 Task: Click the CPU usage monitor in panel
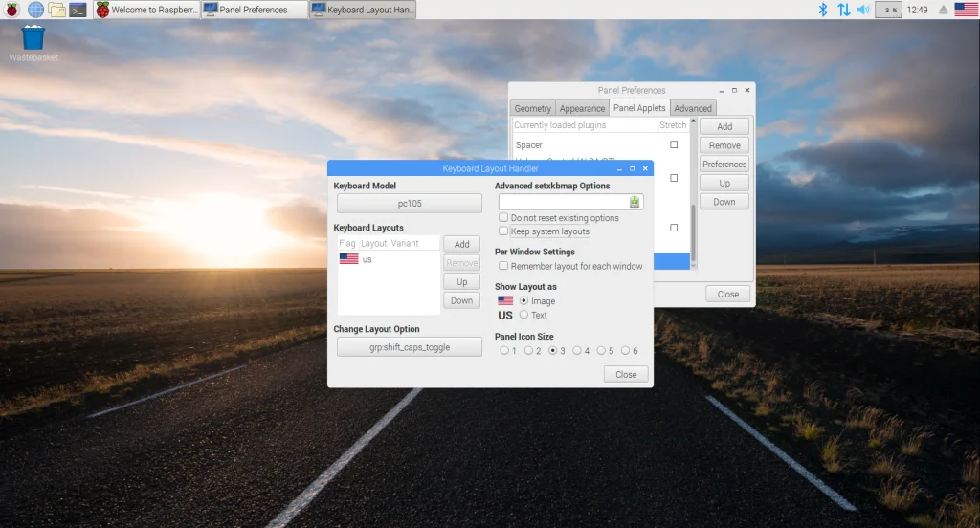[x=888, y=10]
